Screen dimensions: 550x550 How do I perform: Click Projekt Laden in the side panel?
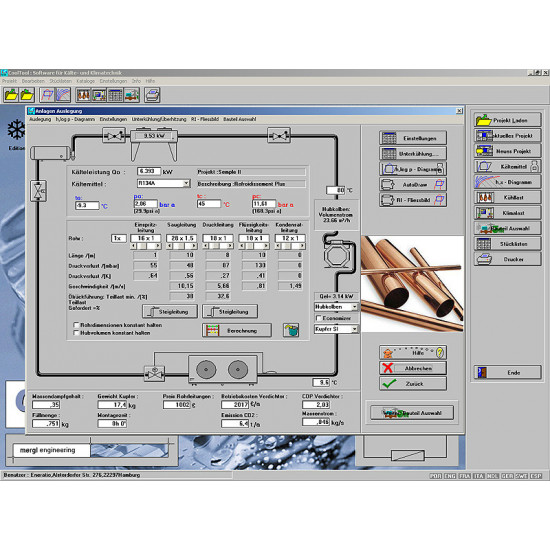coord(507,120)
